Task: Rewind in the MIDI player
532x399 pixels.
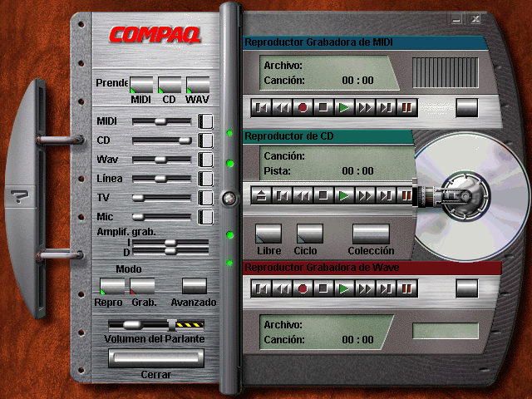Action: 282,107
